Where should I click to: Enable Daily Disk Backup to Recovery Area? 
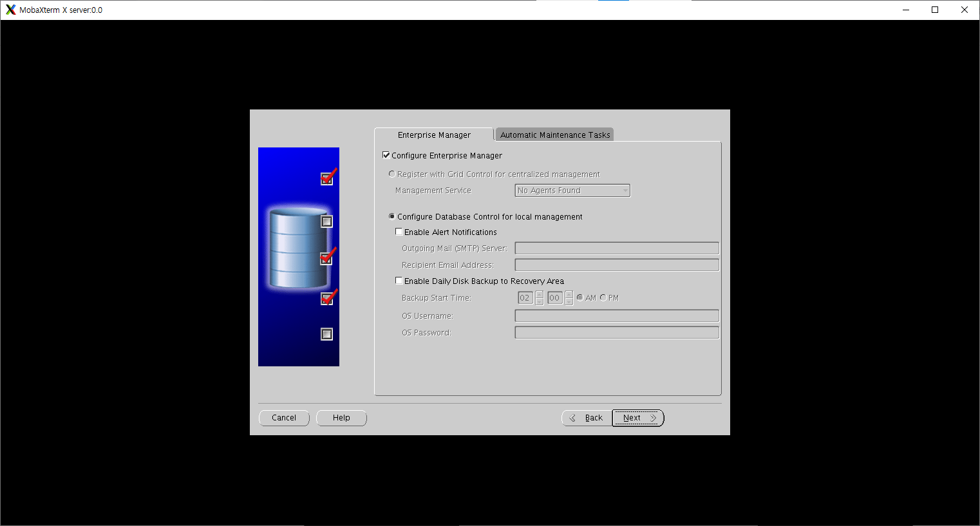coord(399,281)
